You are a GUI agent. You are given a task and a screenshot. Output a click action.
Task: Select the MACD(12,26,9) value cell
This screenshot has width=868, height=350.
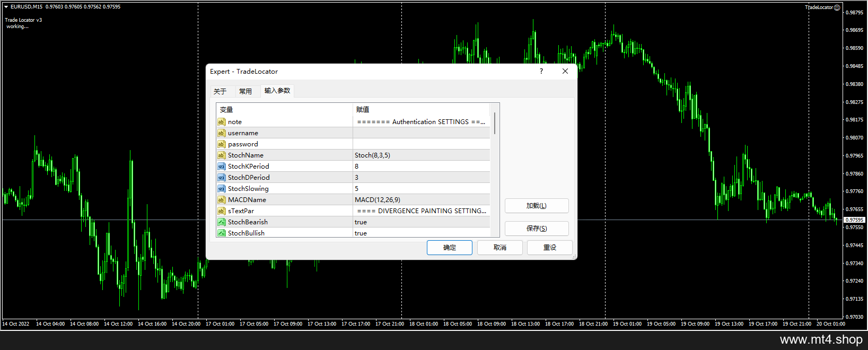pos(422,200)
